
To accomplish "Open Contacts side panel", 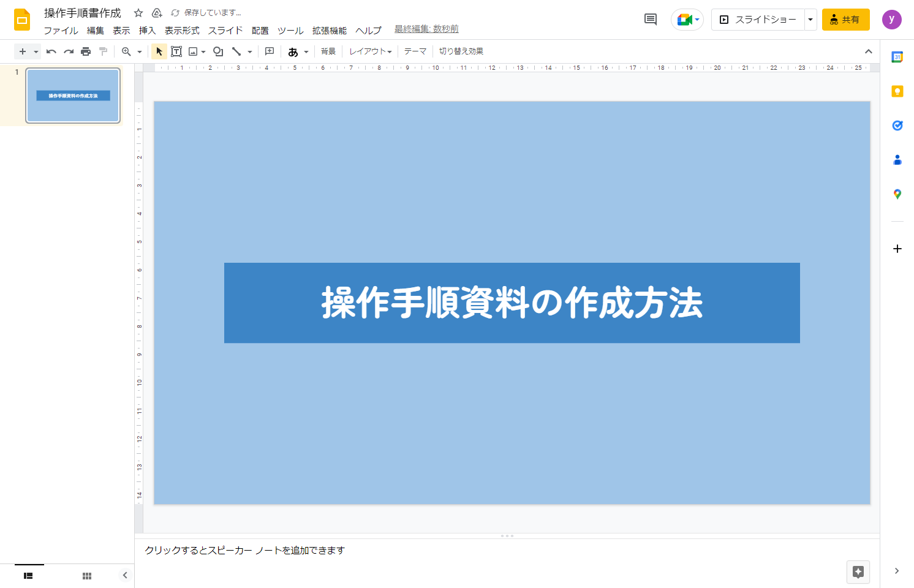I will coord(897,160).
